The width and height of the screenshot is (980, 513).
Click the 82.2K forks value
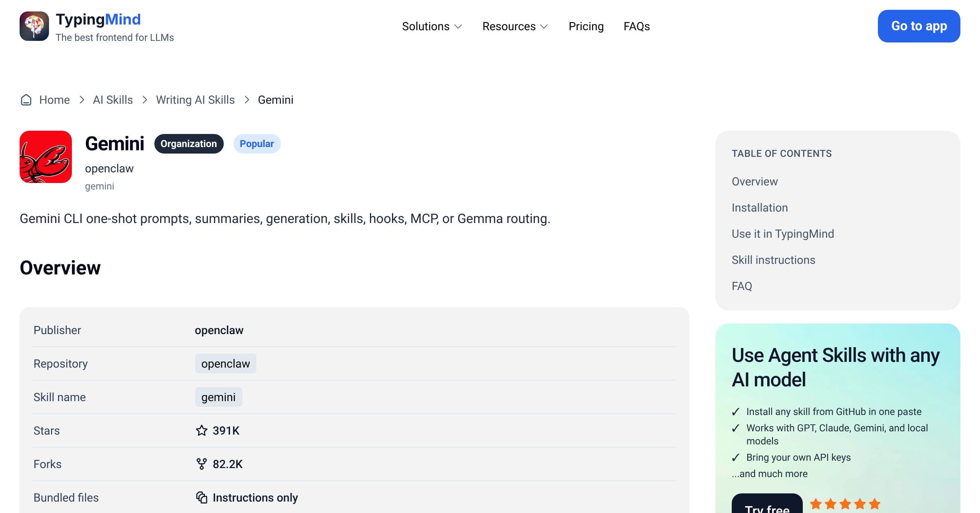point(227,464)
